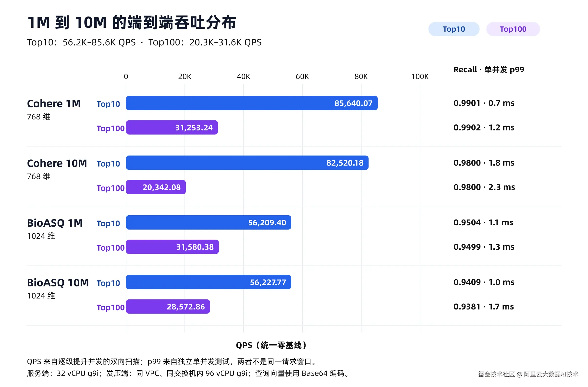This screenshot has width=588, height=387.
Task: Click the Top100 legend pill
Action: point(513,29)
